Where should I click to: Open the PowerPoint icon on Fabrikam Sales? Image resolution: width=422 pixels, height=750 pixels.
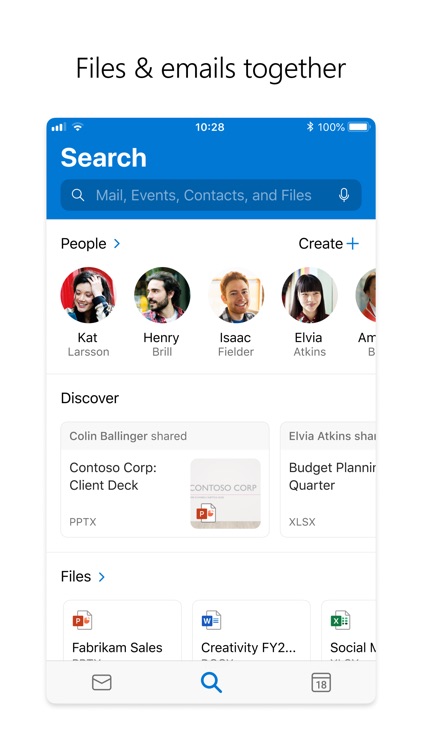82,620
